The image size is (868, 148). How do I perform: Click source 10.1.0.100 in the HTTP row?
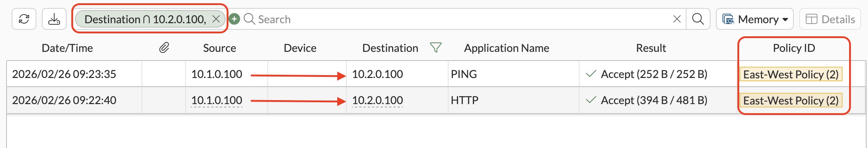pos(217,100)
